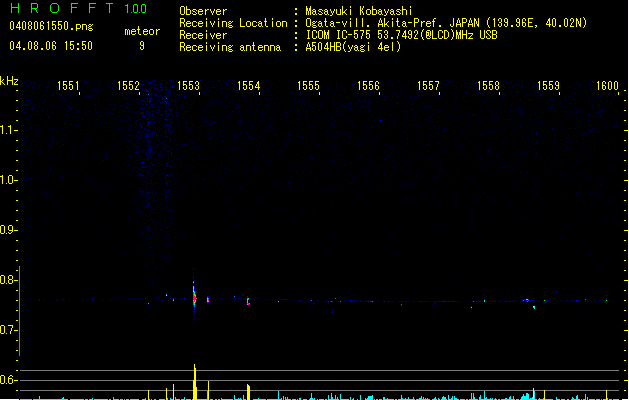Click time marker 1556

tap(368, 86)
